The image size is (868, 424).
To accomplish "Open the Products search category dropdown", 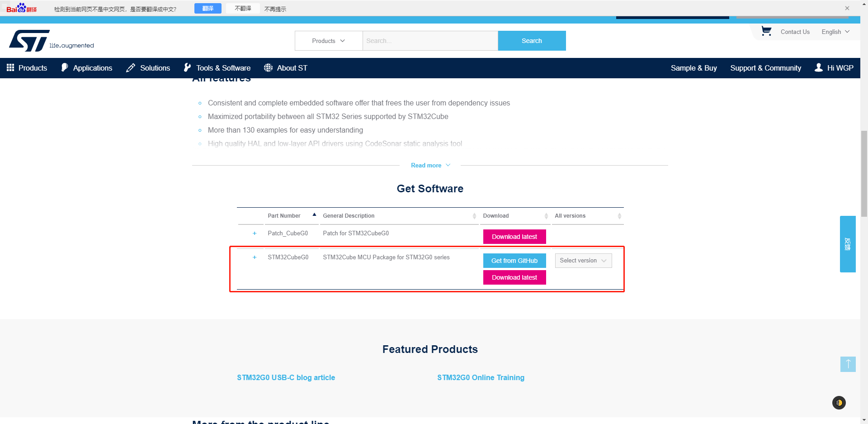I will click(329, 41).
